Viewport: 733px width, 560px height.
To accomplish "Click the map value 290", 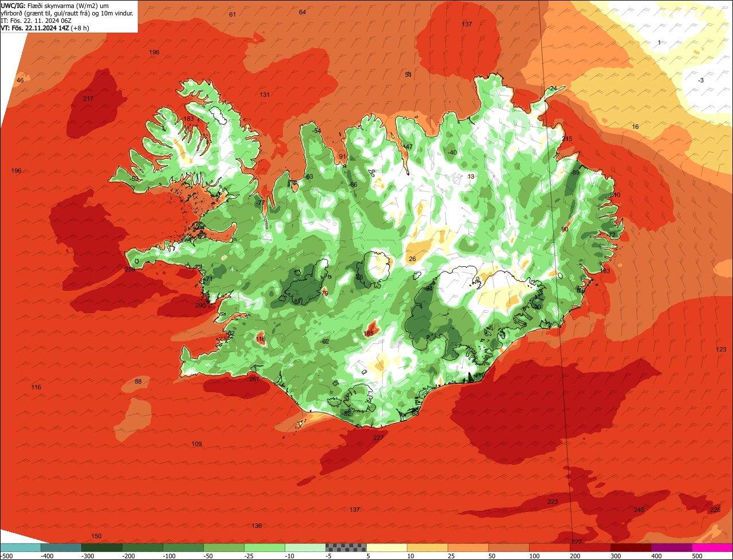I will tap(200, 306).
